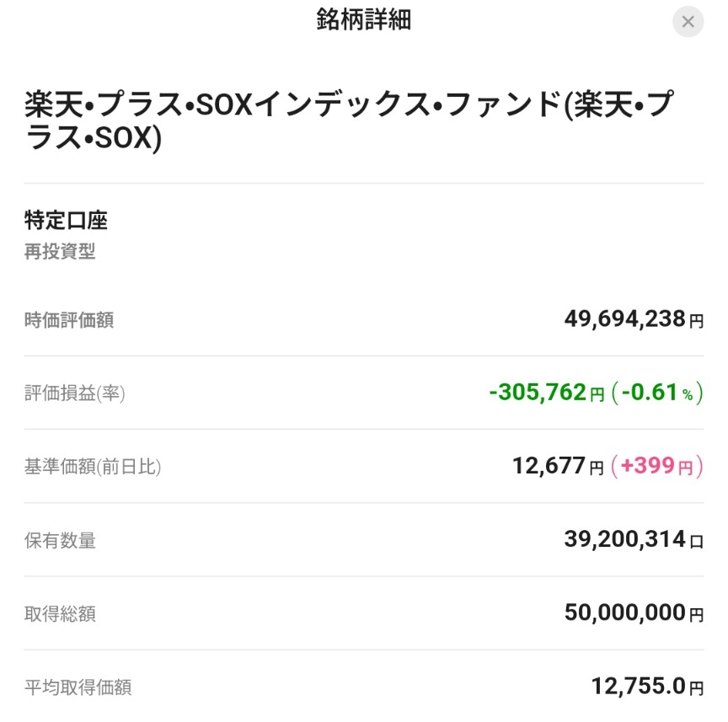Click the 49,694,238円 market value
Screen dimensions: 728x722
coord(634,319)
